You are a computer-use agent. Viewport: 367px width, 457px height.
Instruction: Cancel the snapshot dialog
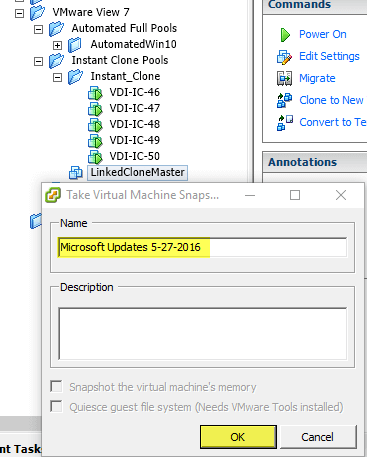pyautogui.click(x=318, y=437)
